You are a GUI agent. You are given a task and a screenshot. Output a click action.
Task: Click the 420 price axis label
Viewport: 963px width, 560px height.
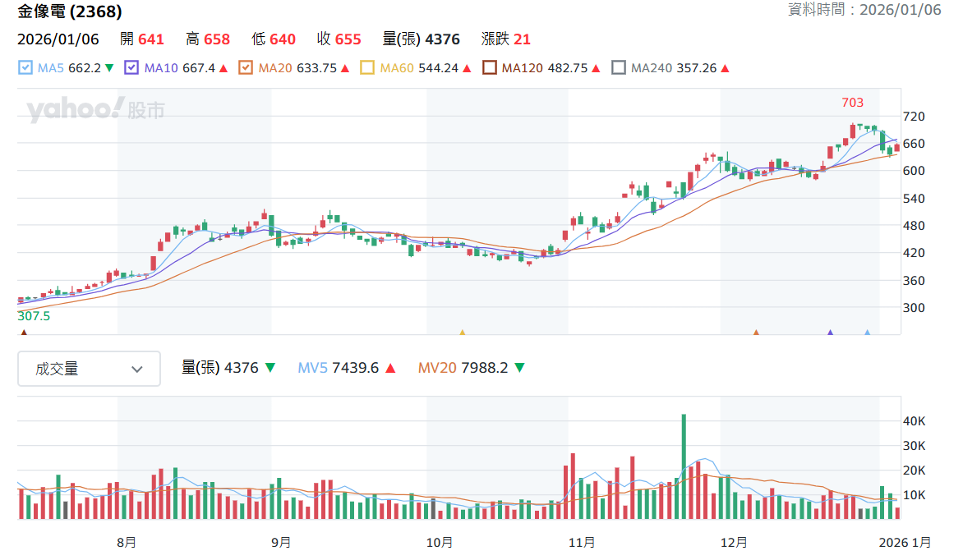coord(914,253)
